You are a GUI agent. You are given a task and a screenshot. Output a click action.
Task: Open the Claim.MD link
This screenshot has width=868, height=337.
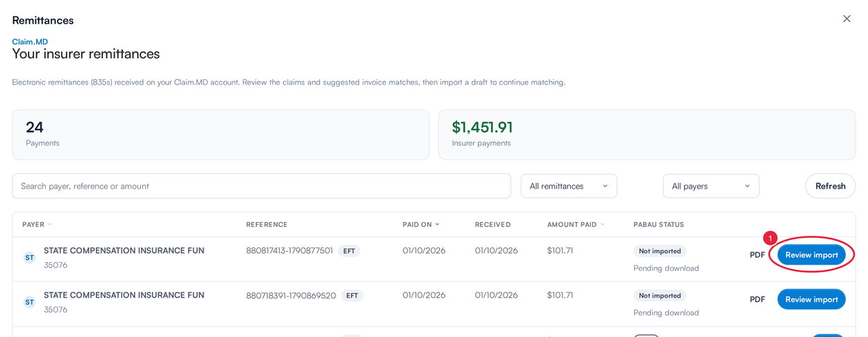pos(30,42)
